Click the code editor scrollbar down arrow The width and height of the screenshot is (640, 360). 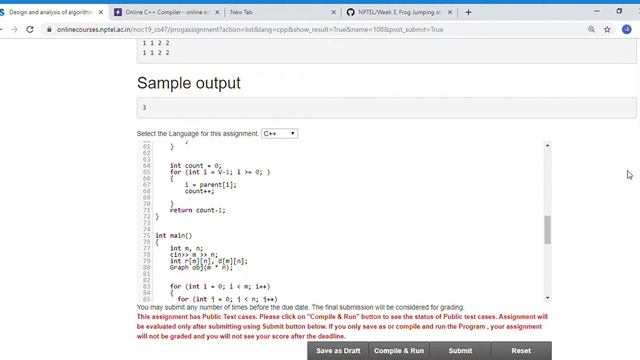tap(547, 298)
